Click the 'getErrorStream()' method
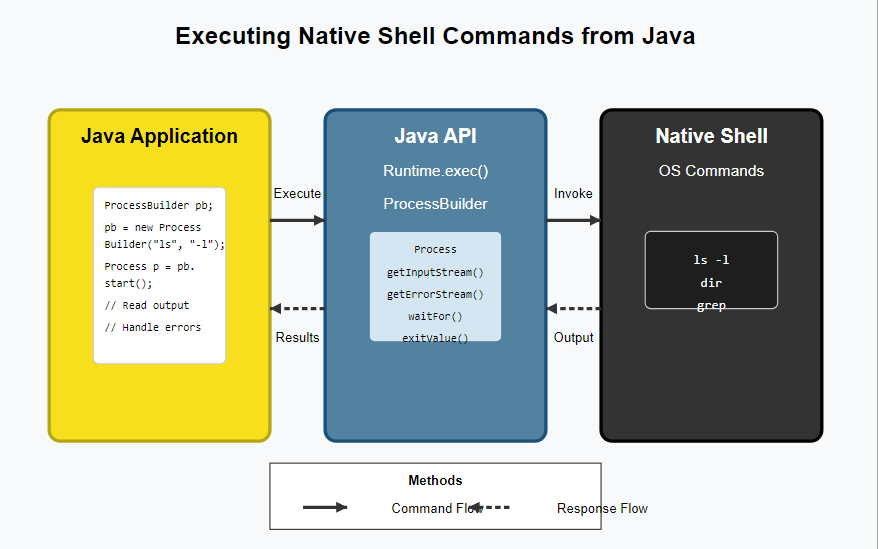 tap(435, 295)
